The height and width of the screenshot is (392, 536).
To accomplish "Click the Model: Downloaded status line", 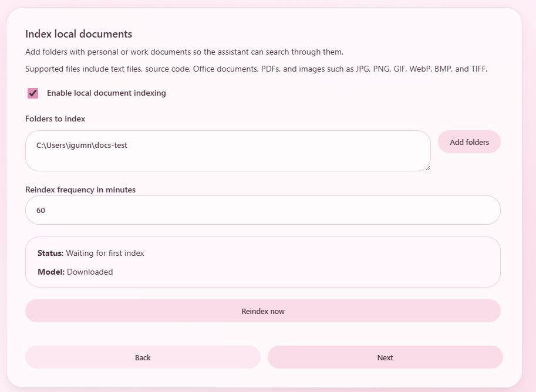I will [75, 272].
